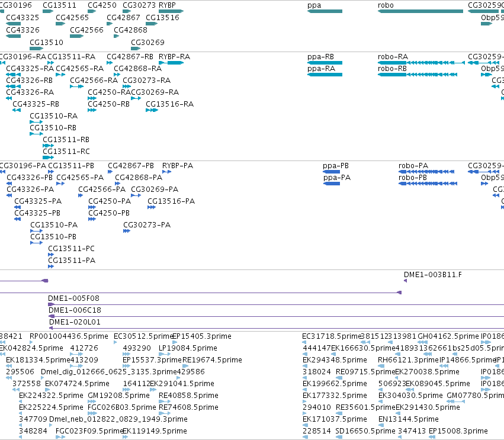Viewport: 504px width, 440px height.
Task: Select the ppa gene feature bar
Action: tap(325, 11)
